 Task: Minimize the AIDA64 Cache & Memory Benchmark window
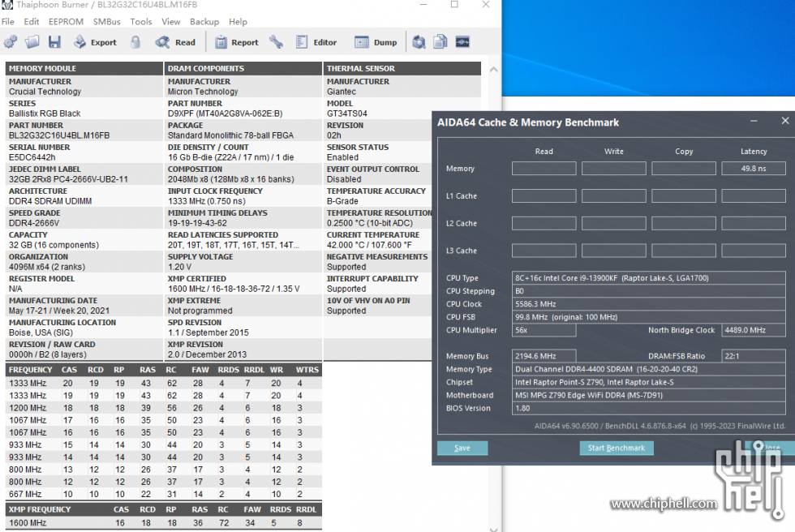tap(754, 121)
